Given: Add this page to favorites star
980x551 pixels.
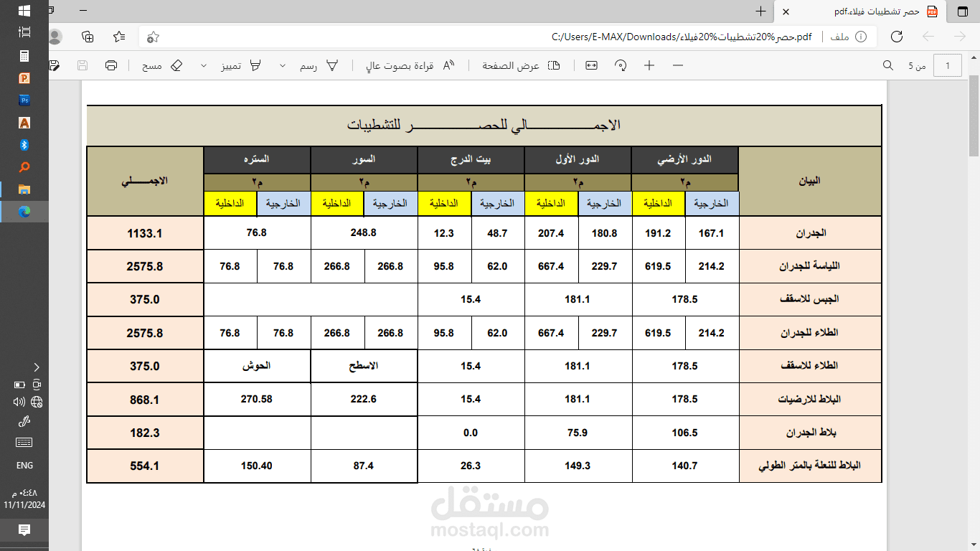Looking at the screenshot, I should point(153,37).
